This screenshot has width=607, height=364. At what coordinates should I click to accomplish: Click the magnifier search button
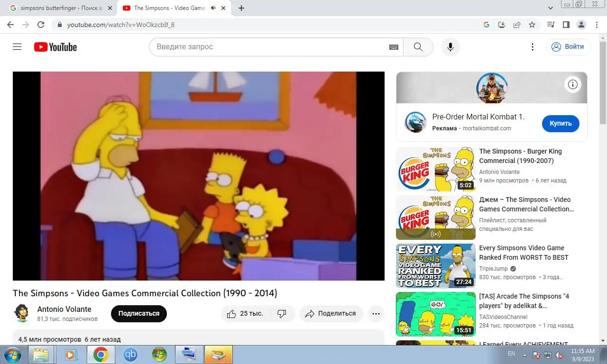pos(418,47)
